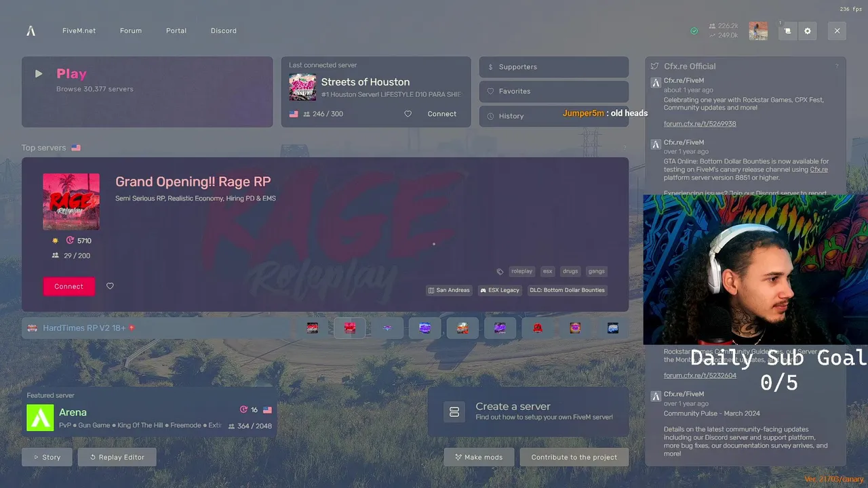Select the HardTimes RP V2 18+ server label
Viewport: 868px width, 488px height.
pos(84,328)
